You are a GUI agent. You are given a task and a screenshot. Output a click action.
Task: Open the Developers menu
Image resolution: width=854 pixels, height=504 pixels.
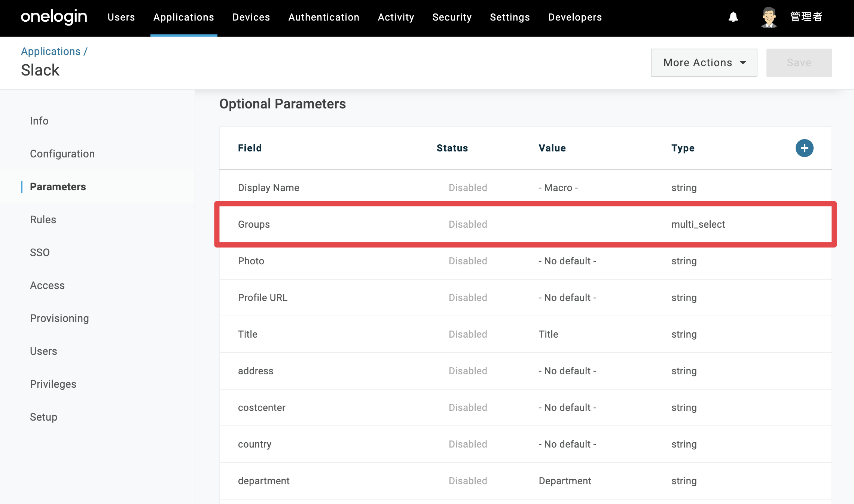pyautogui.click(x=575, y=17)
